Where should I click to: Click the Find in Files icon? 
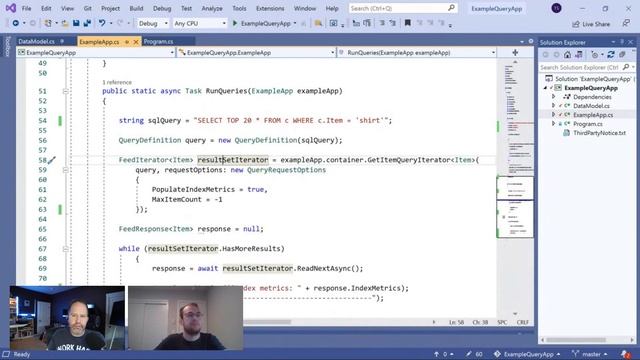click(x=318, y=24)
